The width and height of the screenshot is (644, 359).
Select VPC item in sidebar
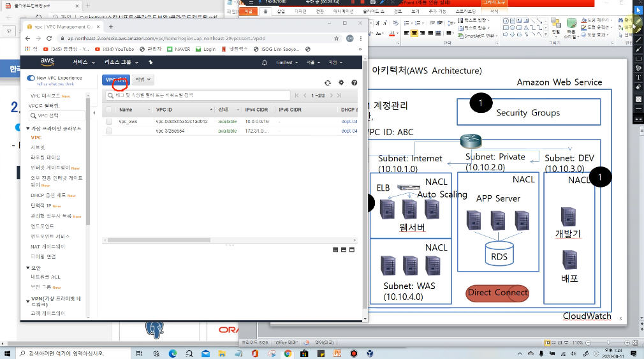[x=36, y=138]
